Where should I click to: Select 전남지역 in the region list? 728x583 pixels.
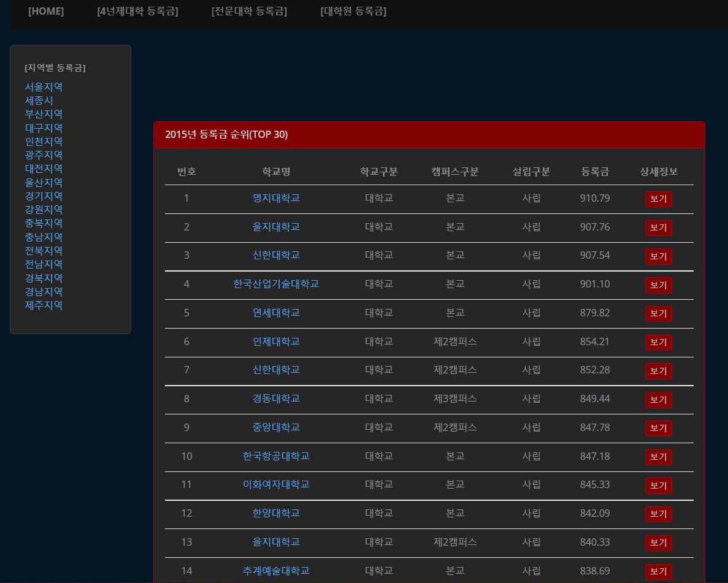click(x=44, y=264)
